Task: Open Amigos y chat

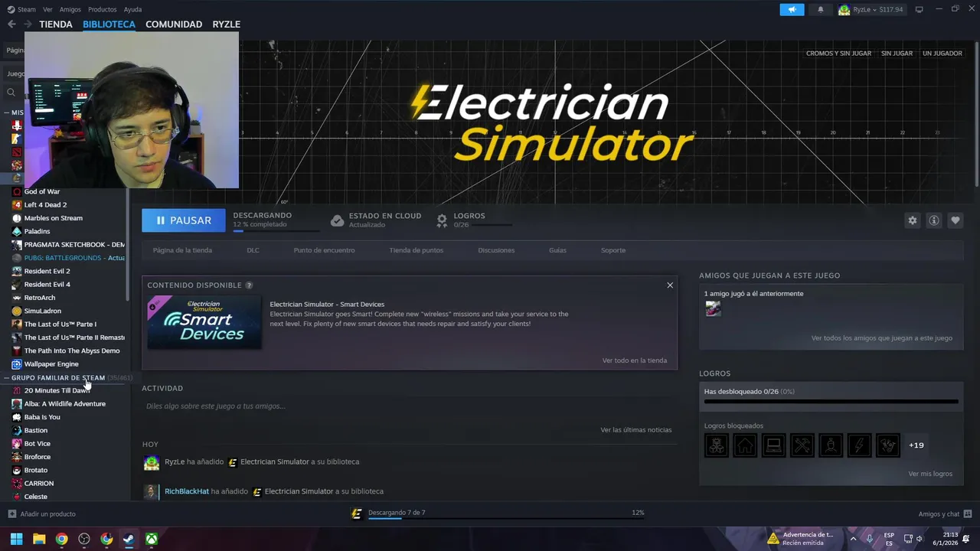Action: click(945, 514)
